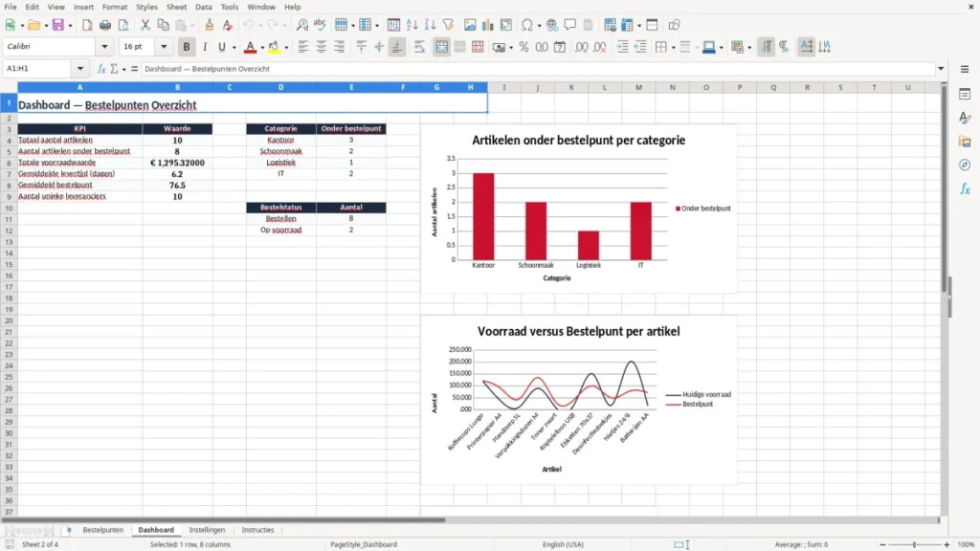Image resolution: width=980 pixels, height=551 pixels.
Task: Open Highlighting Color dropdown arrow
Action: click(x=286, y=48)
